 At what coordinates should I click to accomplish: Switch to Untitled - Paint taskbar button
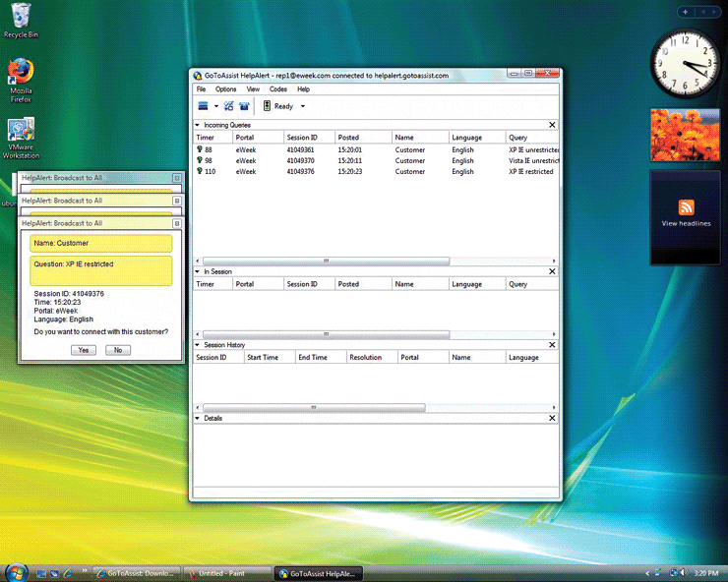click(x=226, y=574)
